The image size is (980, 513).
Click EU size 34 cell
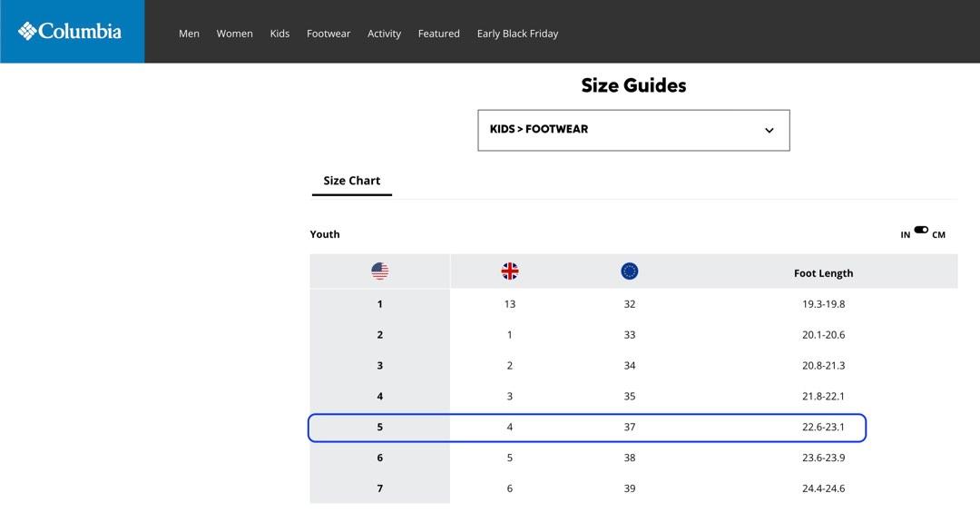(x=630, y=365)
